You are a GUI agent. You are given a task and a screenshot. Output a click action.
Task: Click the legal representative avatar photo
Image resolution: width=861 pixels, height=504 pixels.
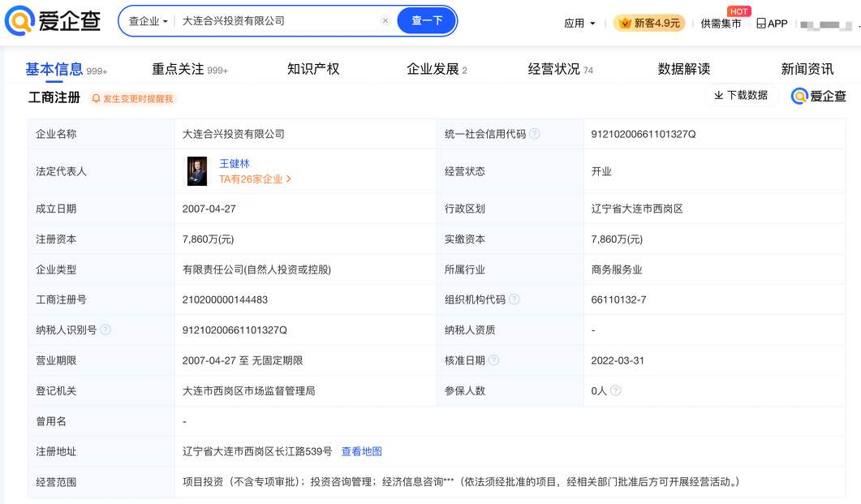click(x=196, y=170)
